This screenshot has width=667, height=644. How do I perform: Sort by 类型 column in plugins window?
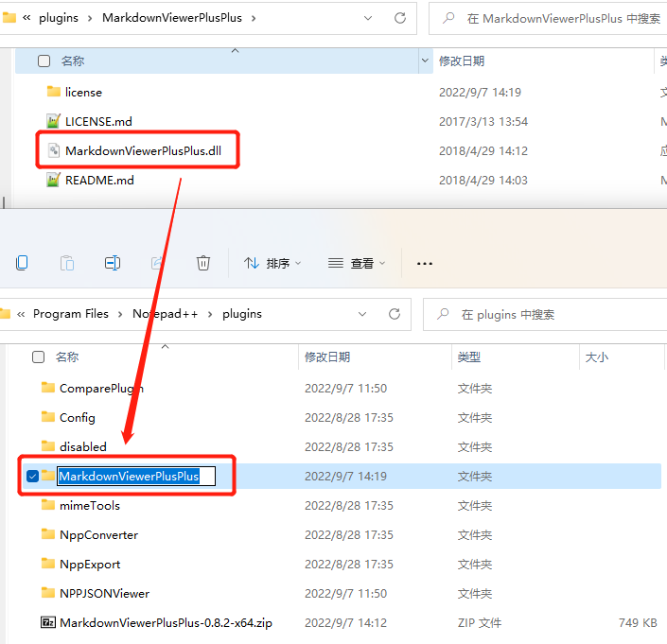468,357
